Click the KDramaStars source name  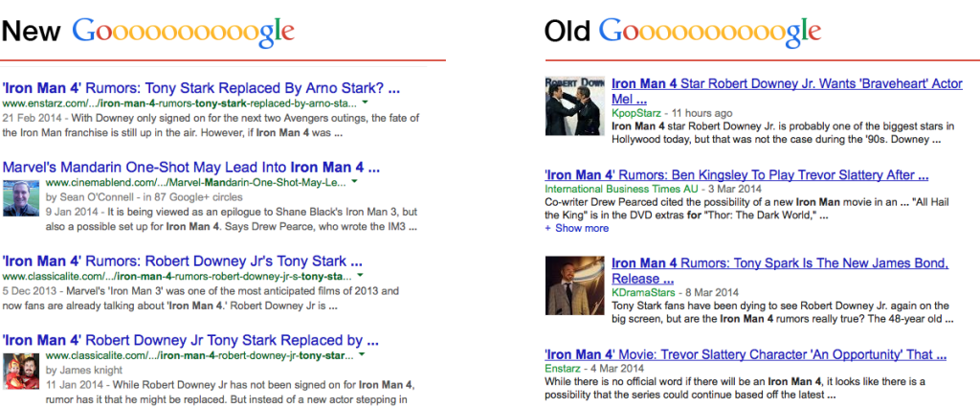644,292
